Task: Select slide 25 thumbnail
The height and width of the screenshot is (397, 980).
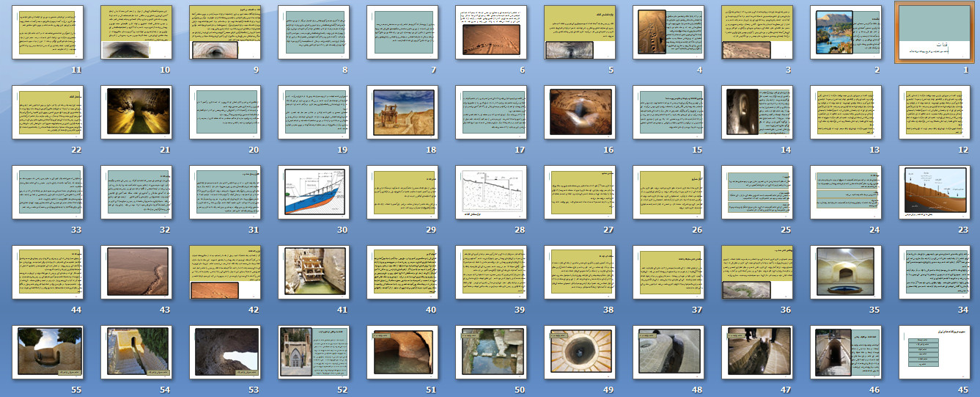Action: coord(757,192)
